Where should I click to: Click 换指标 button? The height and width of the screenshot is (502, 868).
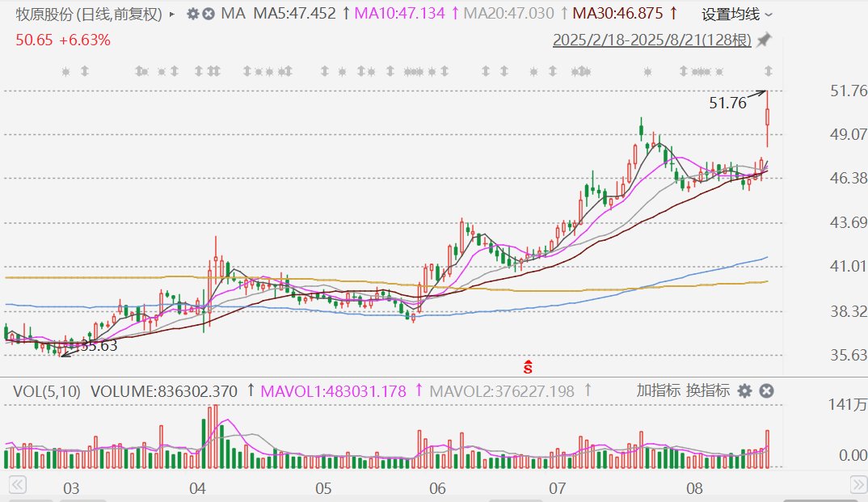pyautogui.click(x=708, y=390)
